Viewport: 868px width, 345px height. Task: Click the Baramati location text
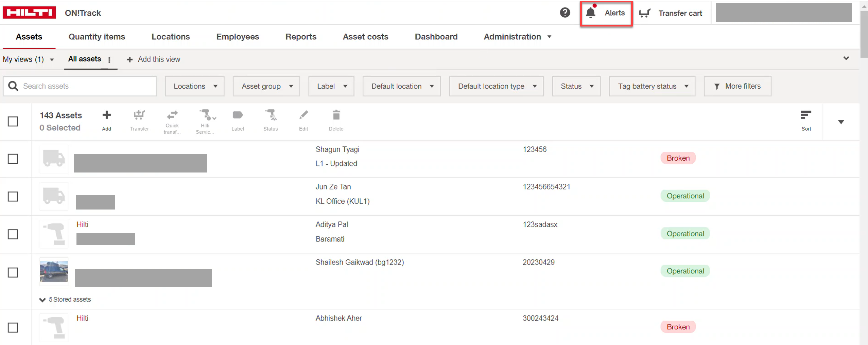(x=330, y=239)
